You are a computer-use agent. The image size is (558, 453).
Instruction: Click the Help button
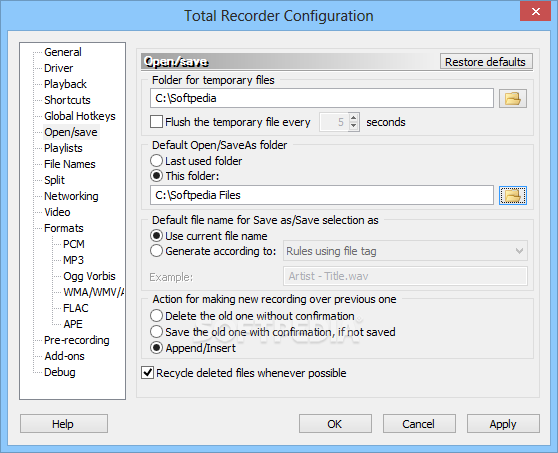point(64,423)
